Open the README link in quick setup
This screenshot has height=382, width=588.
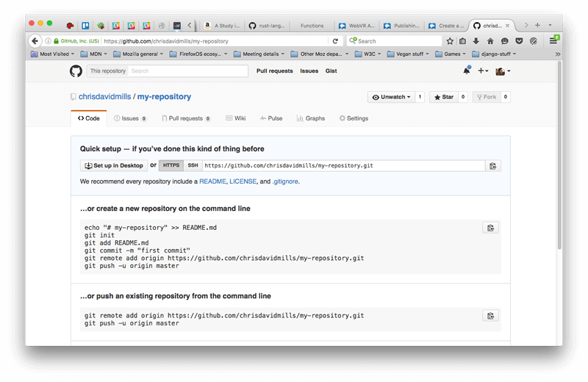click(212, 181)
